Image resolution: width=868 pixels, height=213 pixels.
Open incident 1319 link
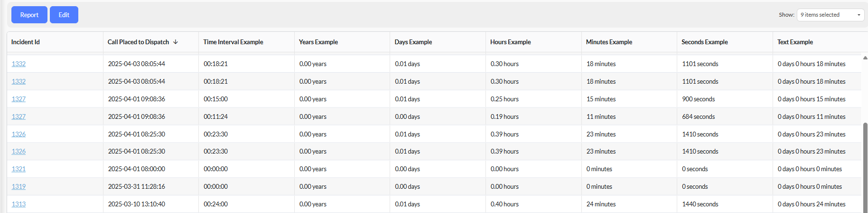pyautogui.click(x=19, y=186)
